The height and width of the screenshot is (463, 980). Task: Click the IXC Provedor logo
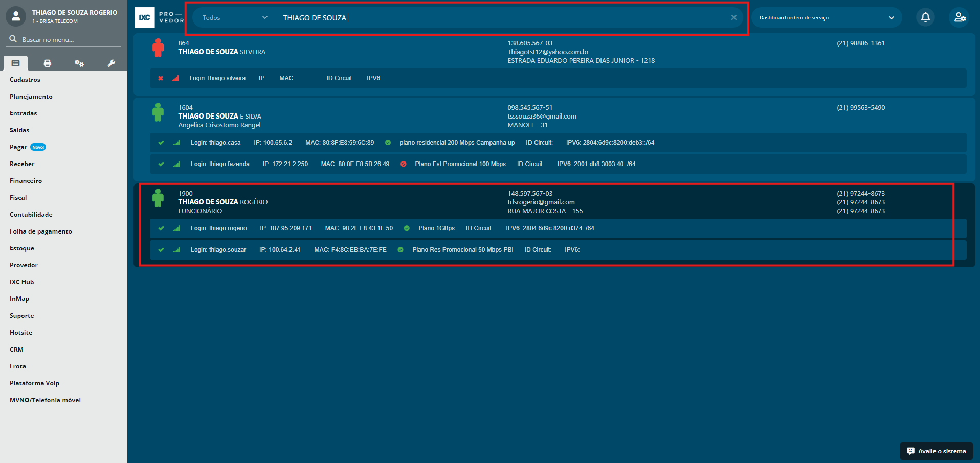click(x=159, y=17)
